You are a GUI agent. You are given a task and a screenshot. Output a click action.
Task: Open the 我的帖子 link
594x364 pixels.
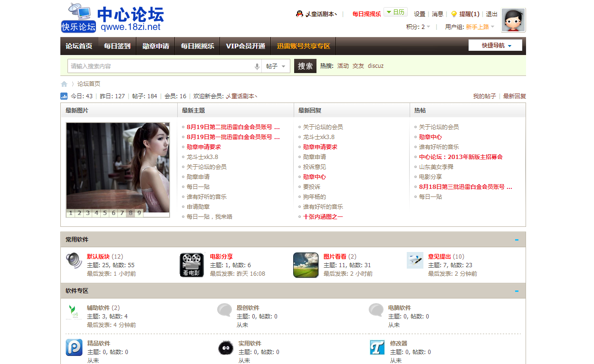click(484, 96)
